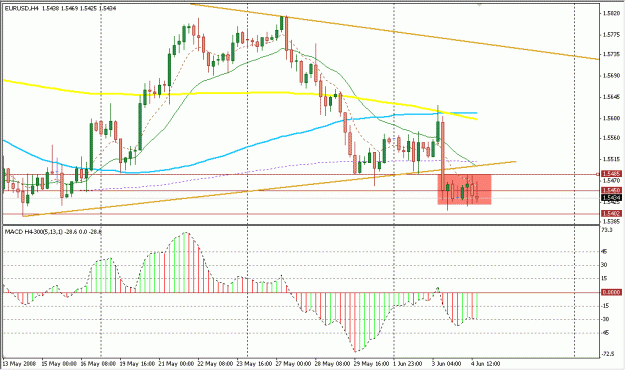Select the 1.5560 price axis label
This screenshot has height=370, width=625.
coord(612,138)
